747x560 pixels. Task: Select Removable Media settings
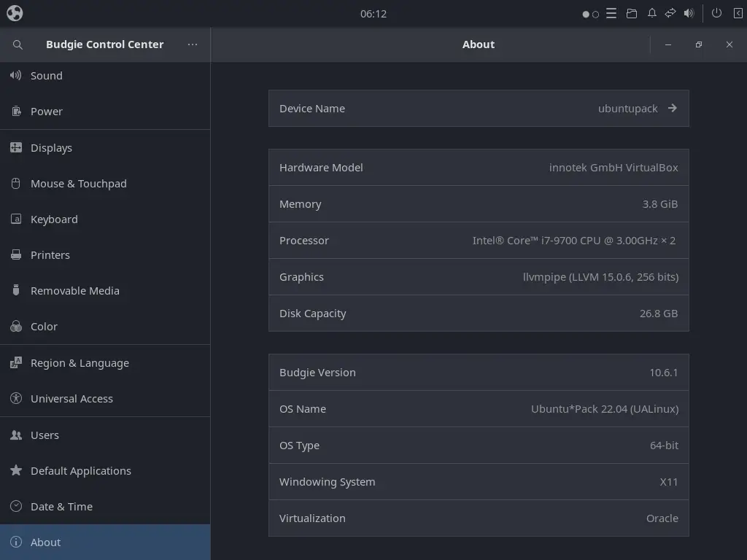74,291
